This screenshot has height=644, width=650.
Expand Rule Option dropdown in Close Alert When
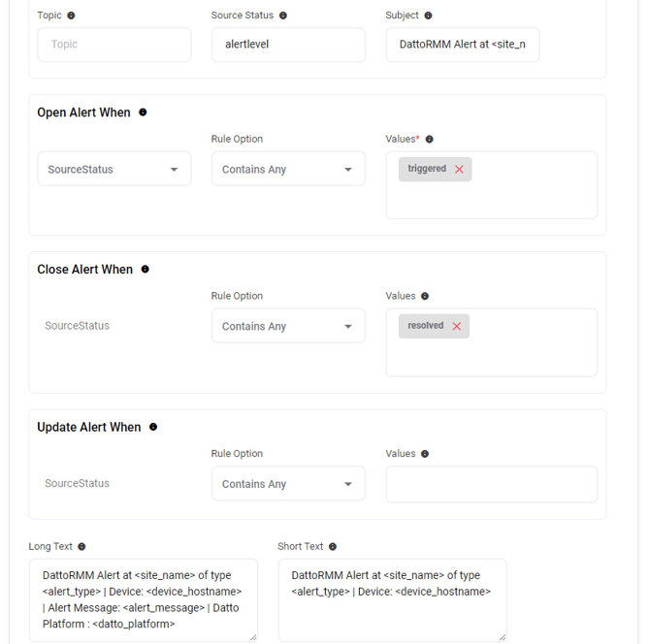coord(288,327)
